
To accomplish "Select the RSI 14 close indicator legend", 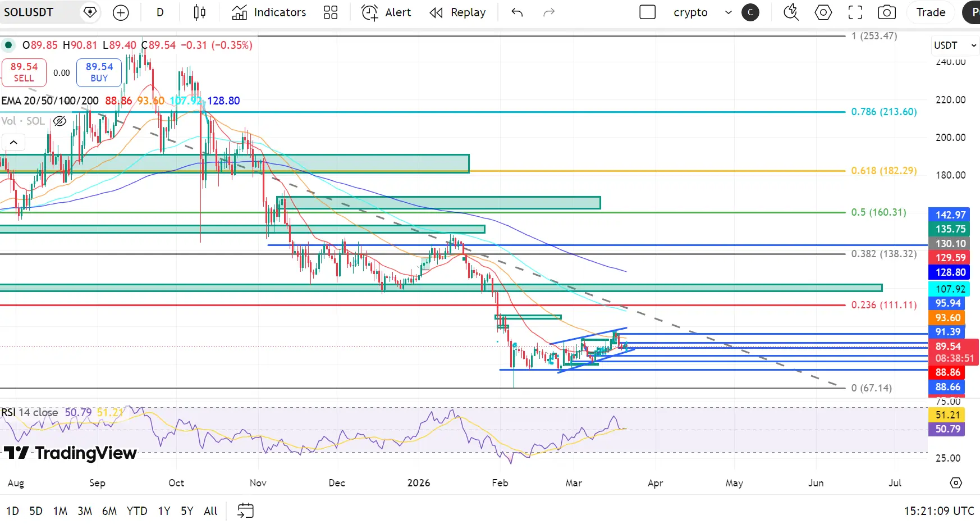I will (30, 412).
